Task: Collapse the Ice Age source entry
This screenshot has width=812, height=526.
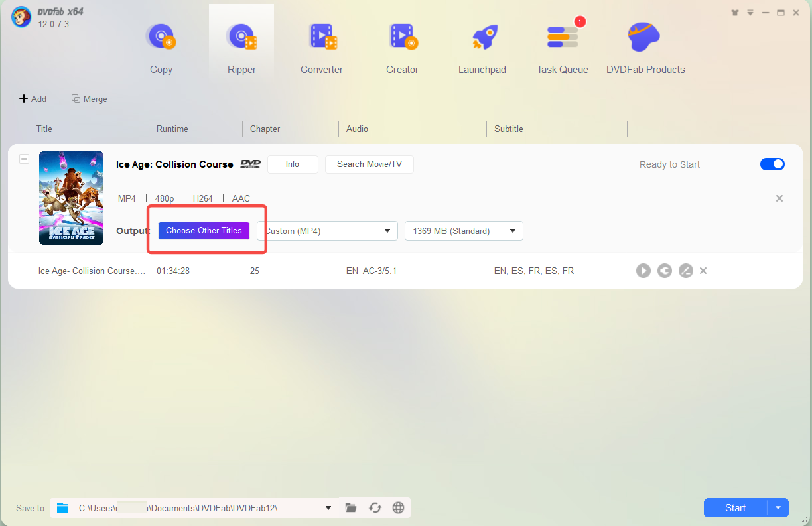Action: (x=24, y=159)
